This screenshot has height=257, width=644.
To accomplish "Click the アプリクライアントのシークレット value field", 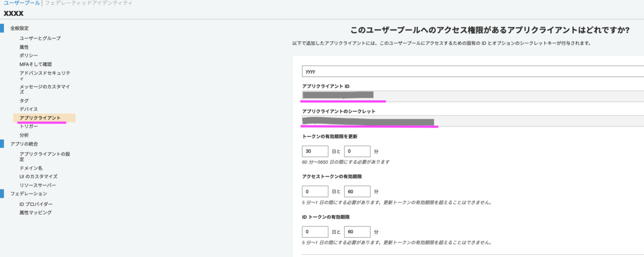I will click(x=473, y=120).
